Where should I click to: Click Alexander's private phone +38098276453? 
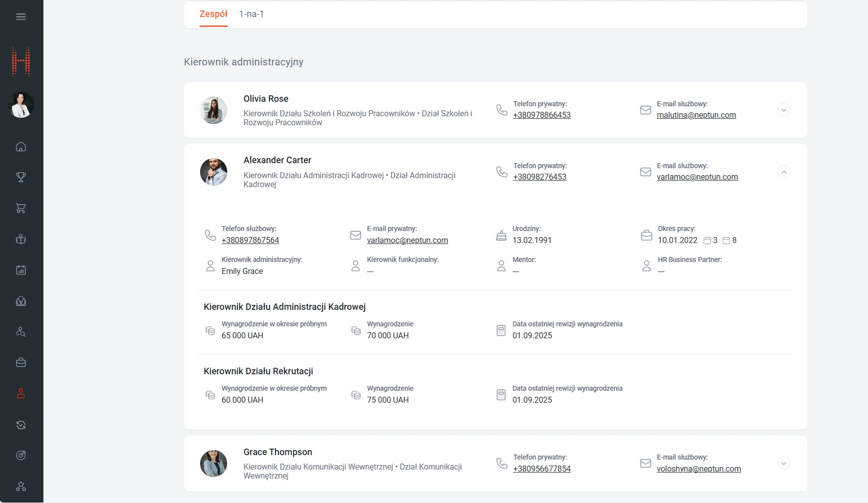[540, 177]
